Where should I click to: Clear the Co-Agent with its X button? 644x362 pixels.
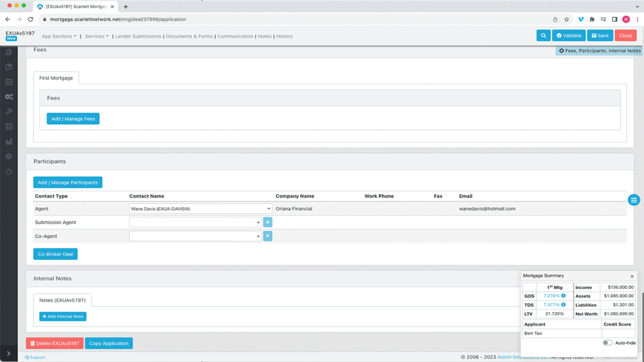click(x=267, y=236)
